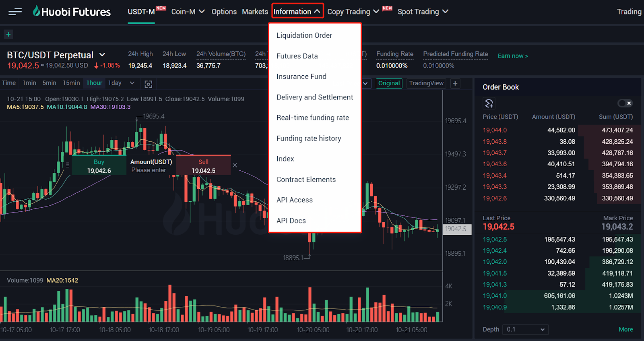Expand the BTC/USDT Perpetual pair selector
The image size is (644, 341).
click(x=102, y=55)
